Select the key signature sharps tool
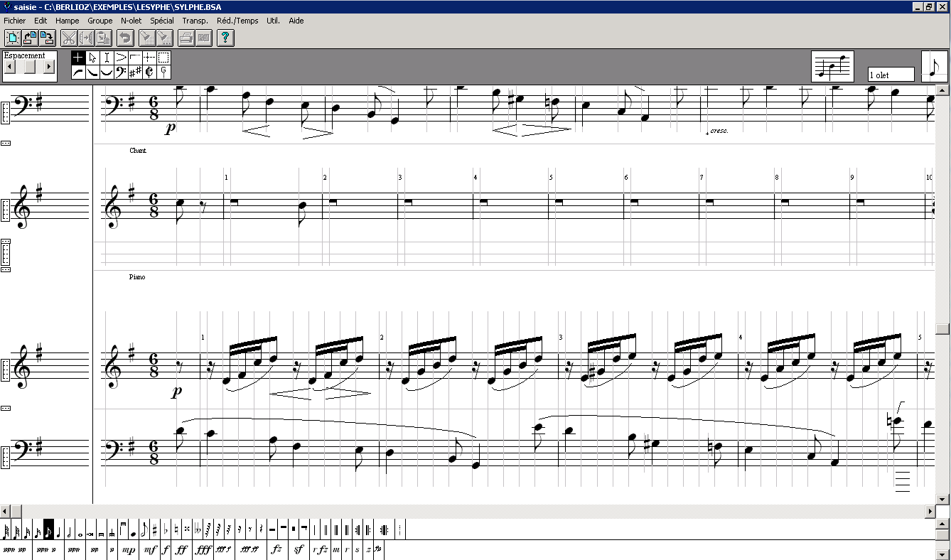The image size is (951, 560). click(x=135, y=72)
